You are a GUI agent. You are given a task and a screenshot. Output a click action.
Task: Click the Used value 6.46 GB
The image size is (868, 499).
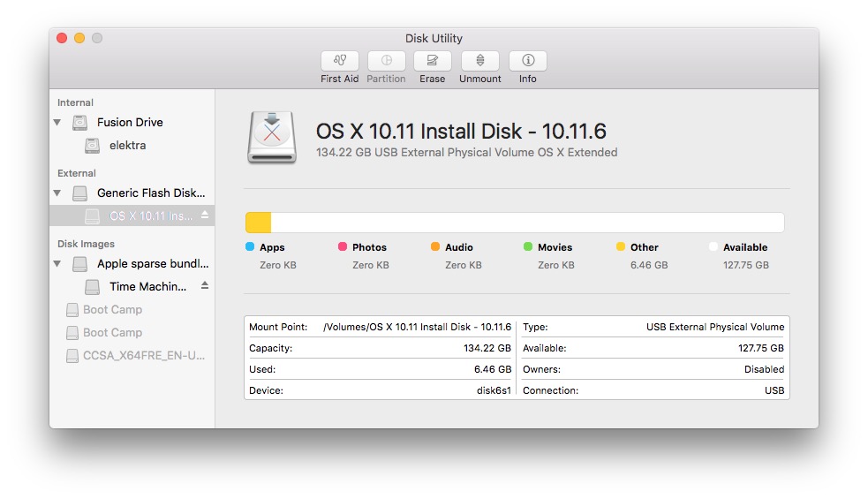tap(493, 369)
